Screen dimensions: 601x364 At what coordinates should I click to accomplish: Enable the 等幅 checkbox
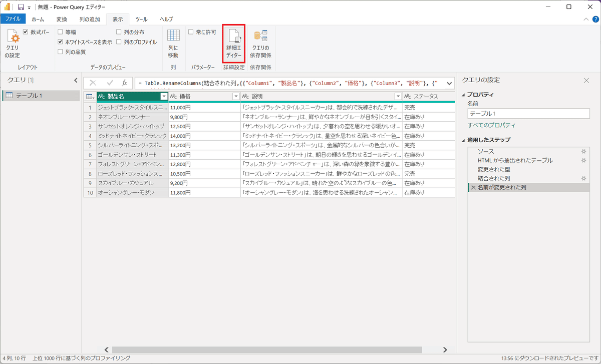[x=60, y=32]
